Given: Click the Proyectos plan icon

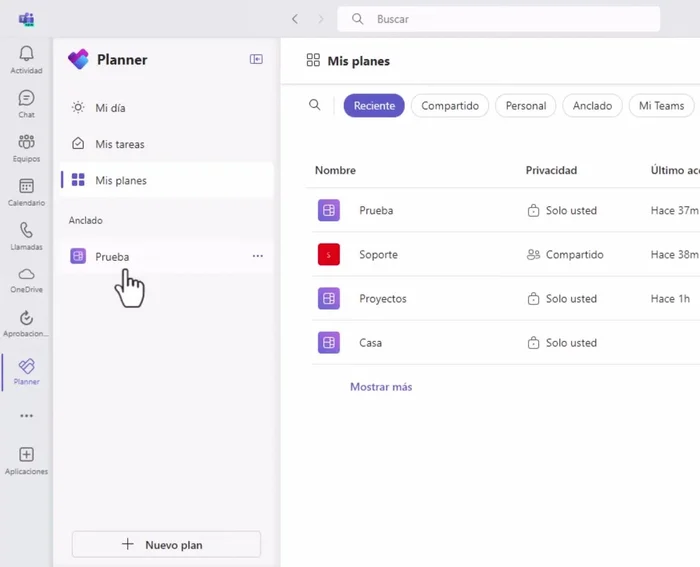Looking at the screenshot, I should (329, 298).
